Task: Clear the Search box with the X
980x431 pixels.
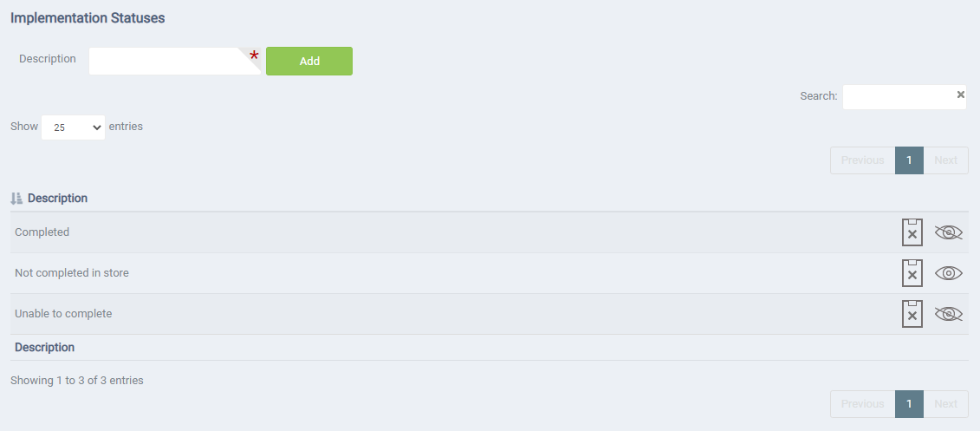Action: [961, 95]
